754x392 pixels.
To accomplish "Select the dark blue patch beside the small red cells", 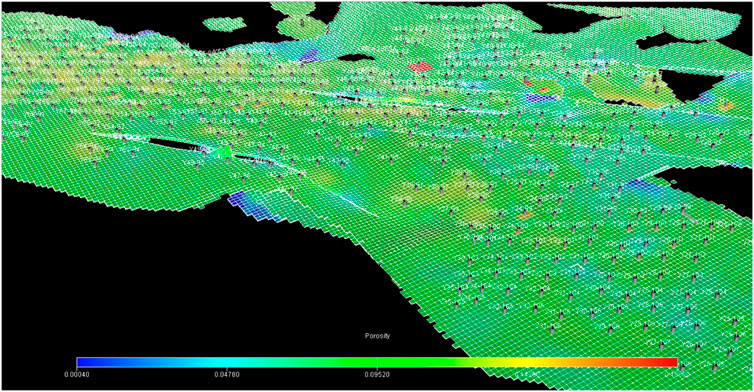I will pyautogui.click(x=540, y=98).
